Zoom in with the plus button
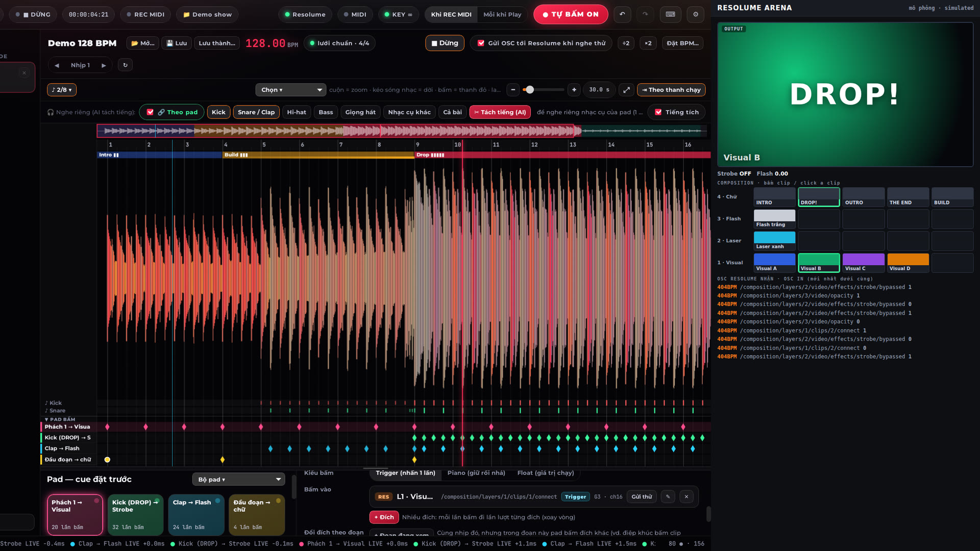Viewport: 980px width, 551px height. [574, 90]
